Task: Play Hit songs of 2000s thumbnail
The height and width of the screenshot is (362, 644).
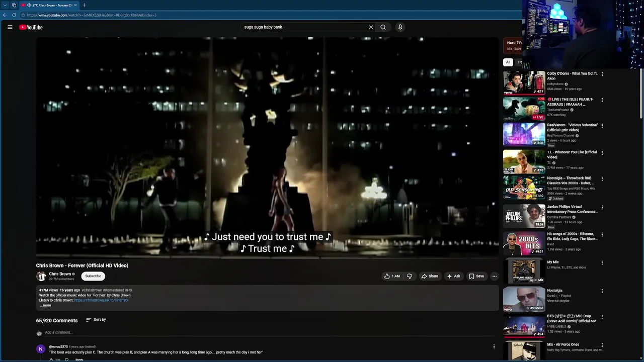Action: (x=524, y=243)
